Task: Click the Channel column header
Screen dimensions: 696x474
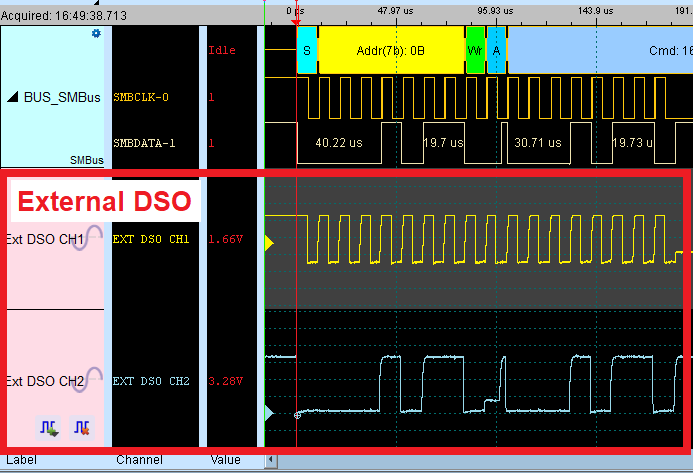Action: coord(139,460)
